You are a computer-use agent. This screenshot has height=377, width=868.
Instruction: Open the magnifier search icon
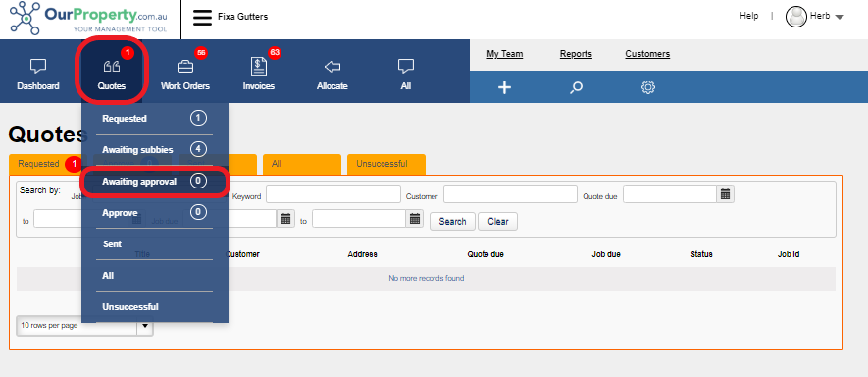[x=577, y=87]
